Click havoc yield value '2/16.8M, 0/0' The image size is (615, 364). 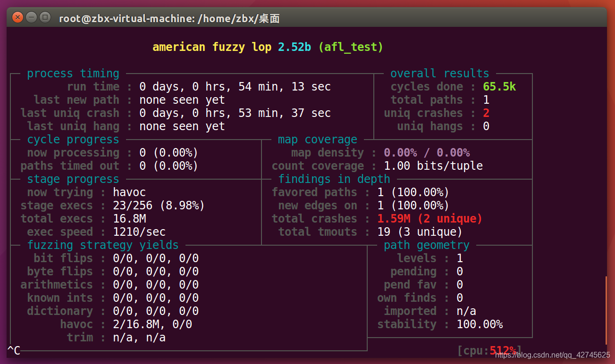[x=152, y=324]
